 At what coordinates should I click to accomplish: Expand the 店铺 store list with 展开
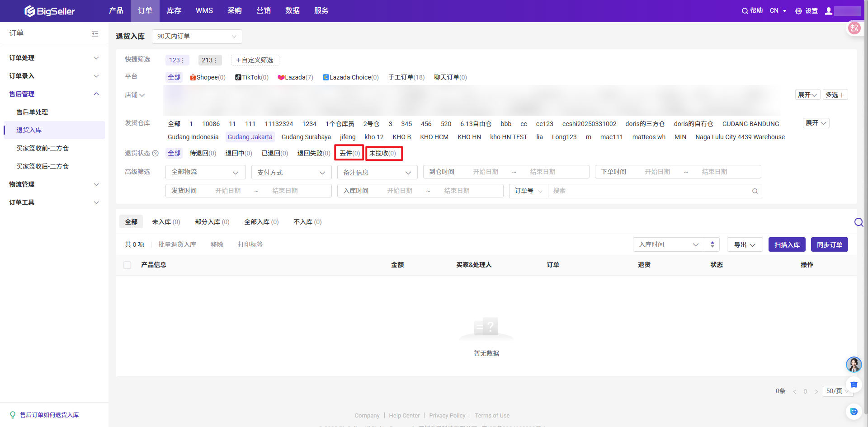[807, 95]
